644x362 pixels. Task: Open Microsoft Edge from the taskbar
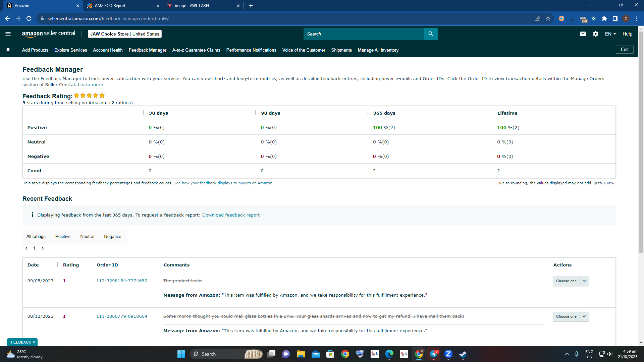point(389,354)
